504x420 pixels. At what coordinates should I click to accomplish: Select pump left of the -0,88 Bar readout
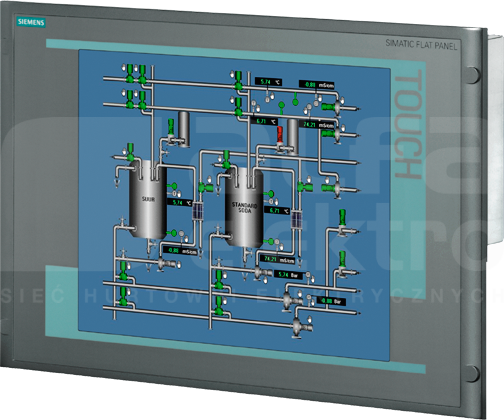click(291, 300)
